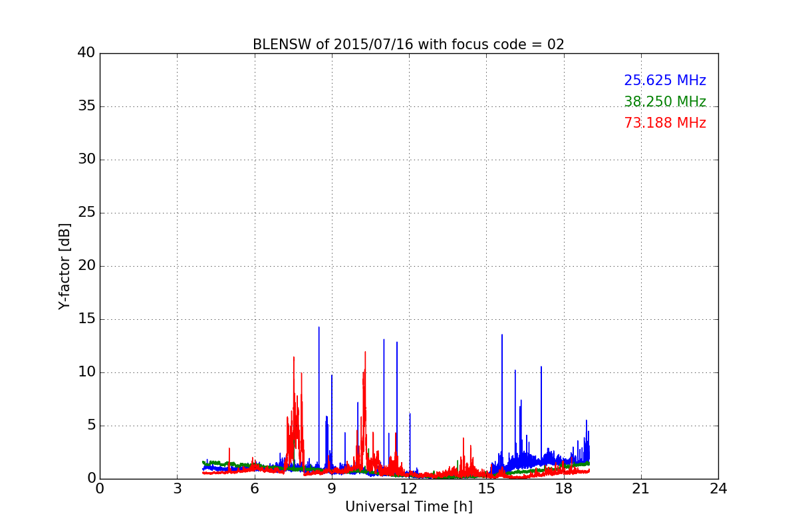Image resolution: width=798 pixels, height=532 pixels.
Task: Click the x-axis tick label 9
Action: pos(332,488)
